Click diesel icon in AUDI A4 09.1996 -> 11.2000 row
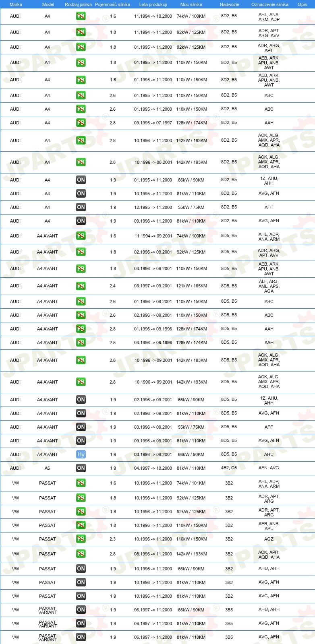Image resolution: width=315 pixels, height=644 pixels. pos(81,221)
